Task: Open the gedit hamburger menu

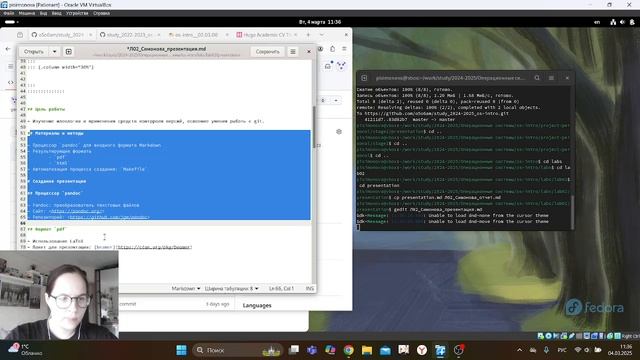Action: point(293,52)
